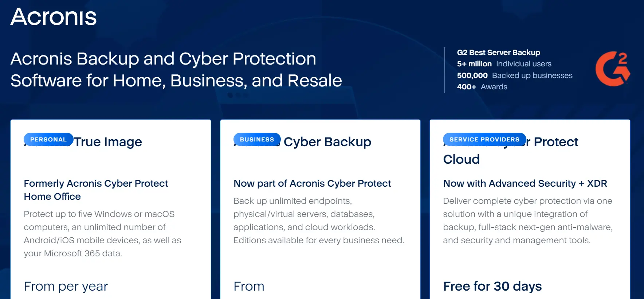Open the Cyber Backup product title
This screenshot has width=644, height=299.
coord(302,142)
